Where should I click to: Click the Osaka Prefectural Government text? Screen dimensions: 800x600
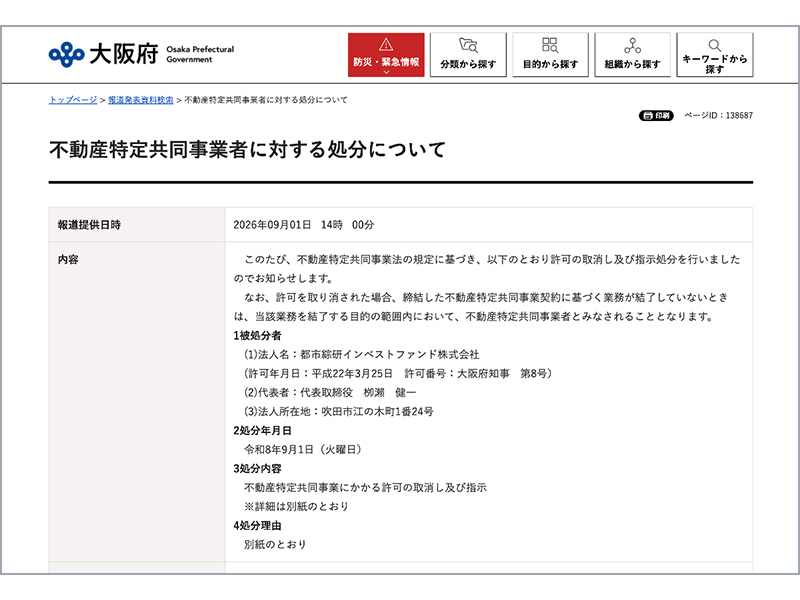(200, 54)
